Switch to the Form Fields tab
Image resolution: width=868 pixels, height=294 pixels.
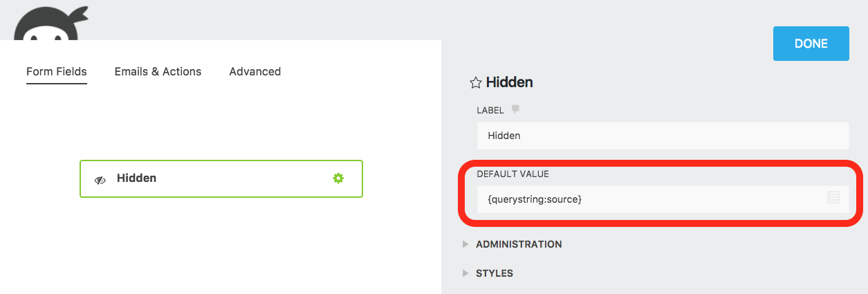pyautogui.click(x=57, y=71)
